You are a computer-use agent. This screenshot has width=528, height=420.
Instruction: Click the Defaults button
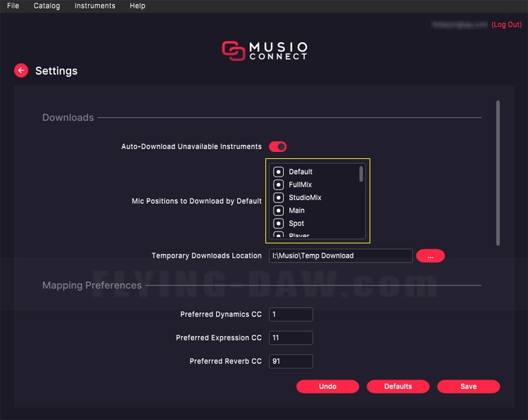coord(398,386)
